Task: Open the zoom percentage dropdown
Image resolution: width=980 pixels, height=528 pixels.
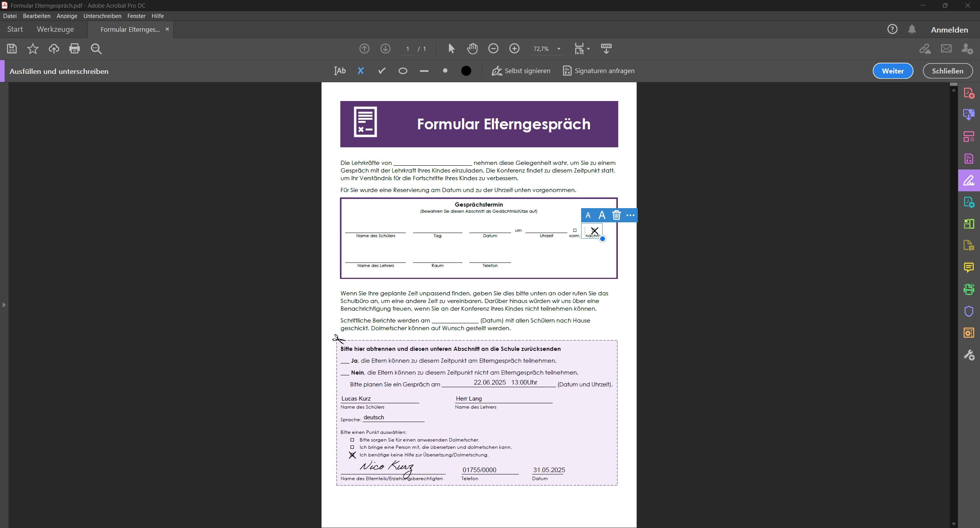Action: [x=559, y=49]
